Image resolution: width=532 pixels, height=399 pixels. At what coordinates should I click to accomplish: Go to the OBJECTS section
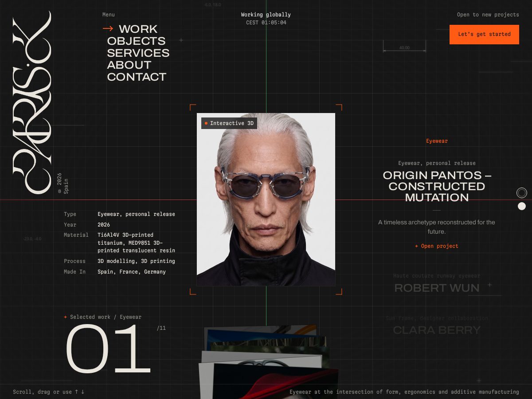click(136, 41)
